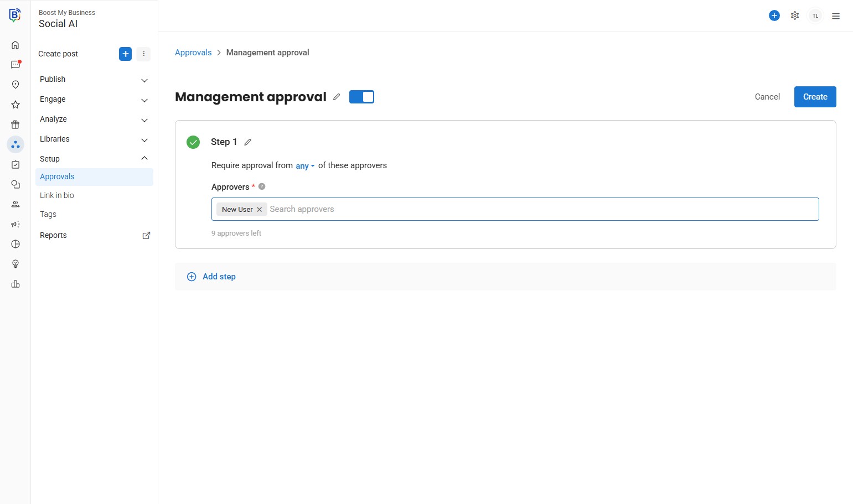Toggle the Management approval workflow switch
Viewport: 853px width, 504px height.
coord(361,97)
